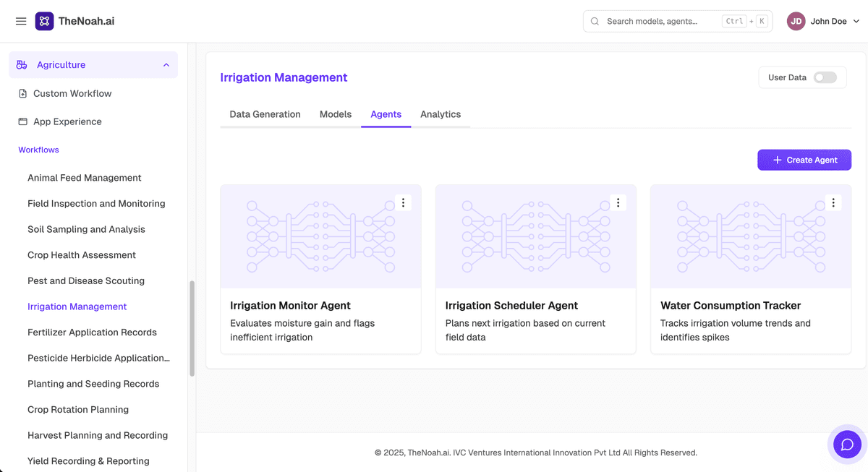
Task: Click the plus icon in Create Agent
Action: point(777,160)
